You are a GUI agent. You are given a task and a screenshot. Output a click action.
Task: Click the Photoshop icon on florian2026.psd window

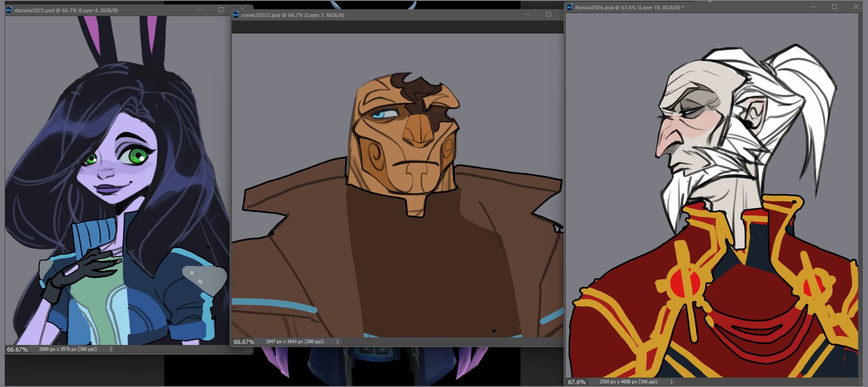click(x=570, y=8)
